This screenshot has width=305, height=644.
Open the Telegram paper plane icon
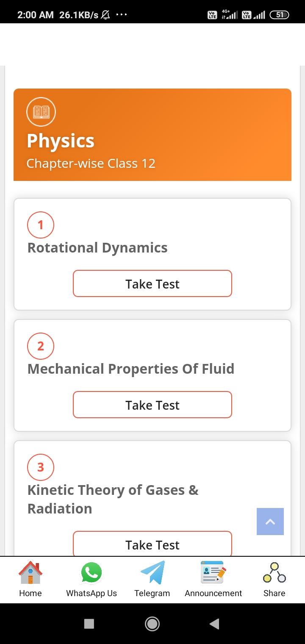click(x=152, y=572)
